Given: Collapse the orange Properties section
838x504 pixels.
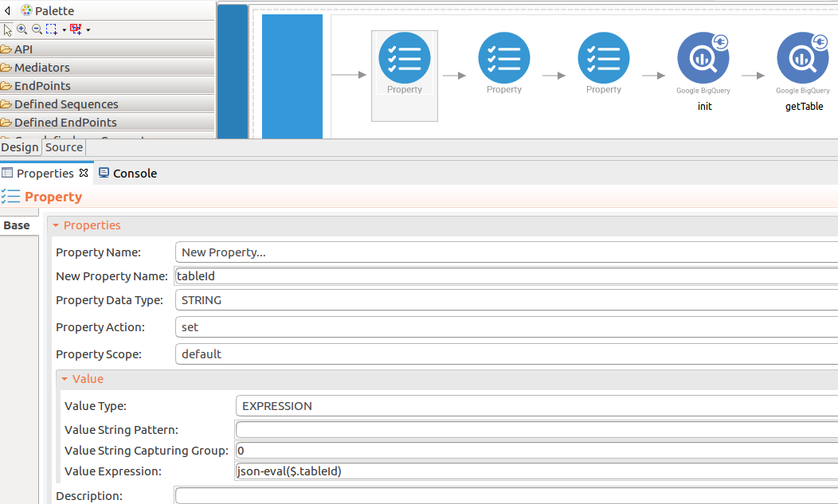Looking at the screenshot, I should 56,225.
